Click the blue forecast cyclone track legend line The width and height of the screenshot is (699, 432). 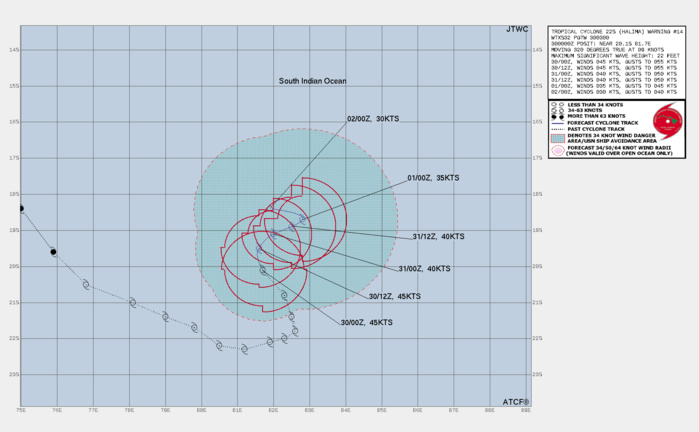coord(556,122)
